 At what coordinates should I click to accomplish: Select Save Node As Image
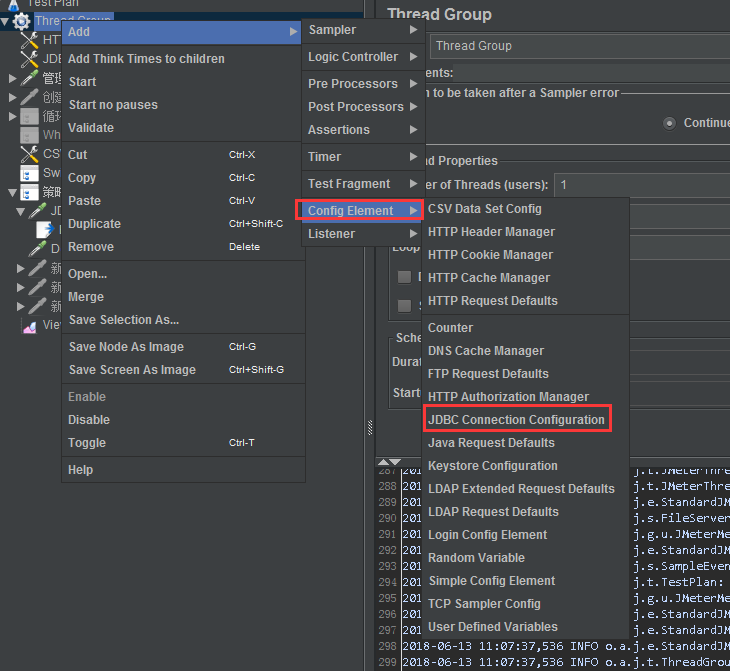pyautogui.click(x=126, y=347)
